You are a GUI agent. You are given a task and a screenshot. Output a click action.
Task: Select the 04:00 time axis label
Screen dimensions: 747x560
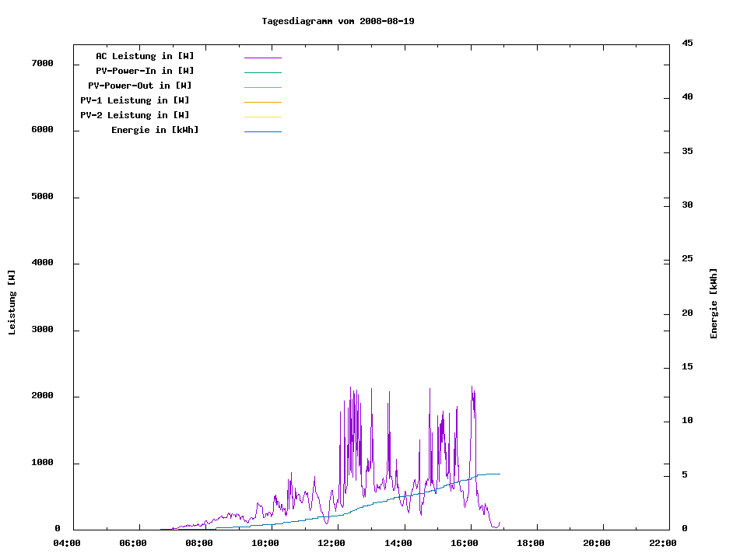point(67,543)
